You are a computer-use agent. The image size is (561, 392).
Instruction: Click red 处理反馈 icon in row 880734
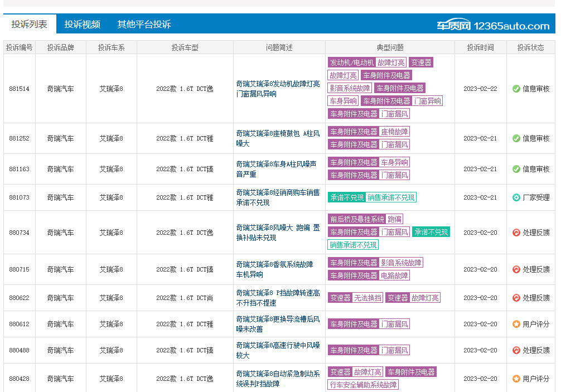[516, 233]
